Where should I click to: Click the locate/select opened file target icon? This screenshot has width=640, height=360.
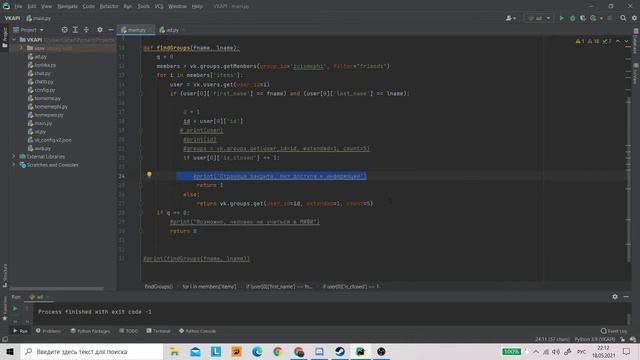click(x=64, y=30)
